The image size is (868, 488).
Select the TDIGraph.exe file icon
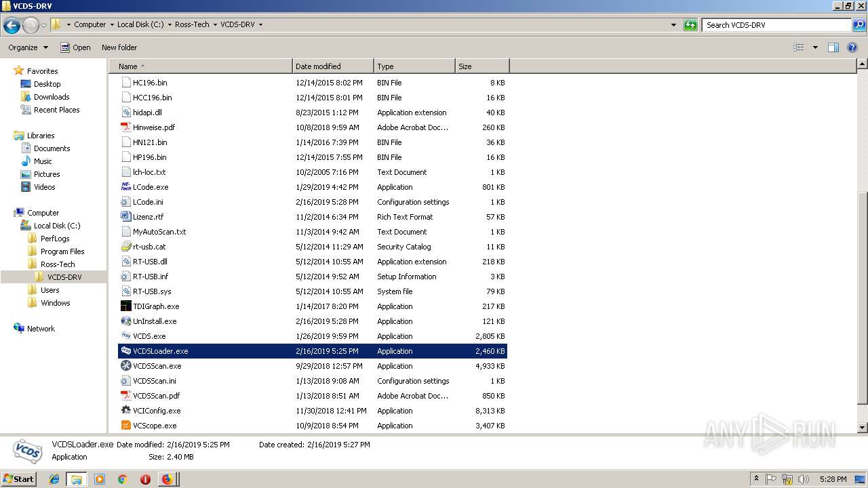125,306
